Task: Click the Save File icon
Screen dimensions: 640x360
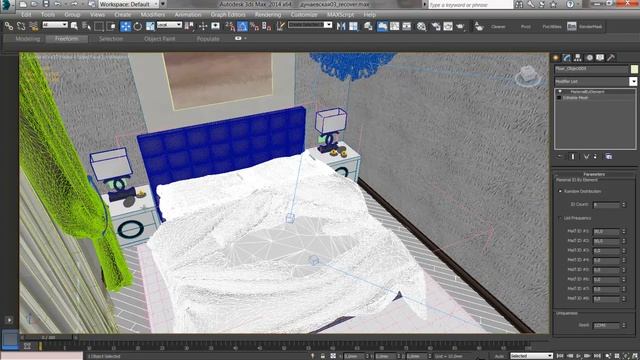Action: (x=46, y=4)
